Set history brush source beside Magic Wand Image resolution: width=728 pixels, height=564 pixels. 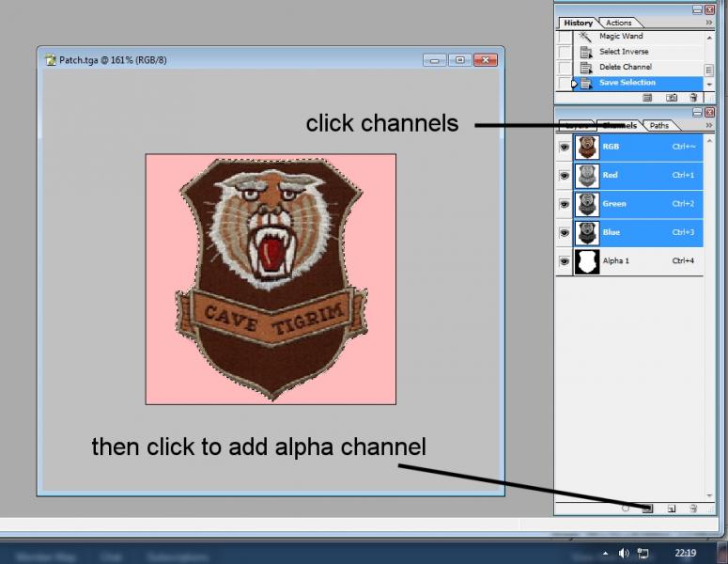tap(565, 37)
